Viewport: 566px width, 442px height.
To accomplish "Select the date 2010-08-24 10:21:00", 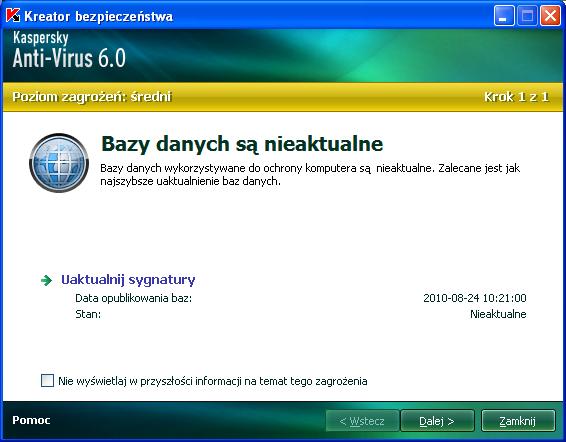I will pos(475,298).
